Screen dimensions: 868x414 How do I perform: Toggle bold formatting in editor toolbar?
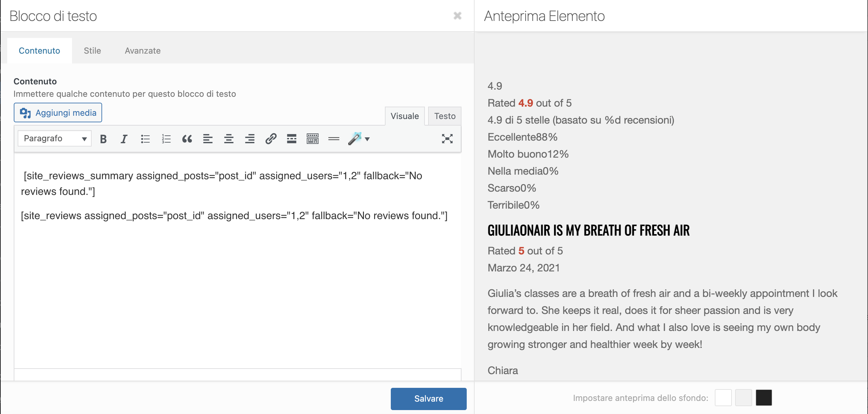[x=103, y=139]
